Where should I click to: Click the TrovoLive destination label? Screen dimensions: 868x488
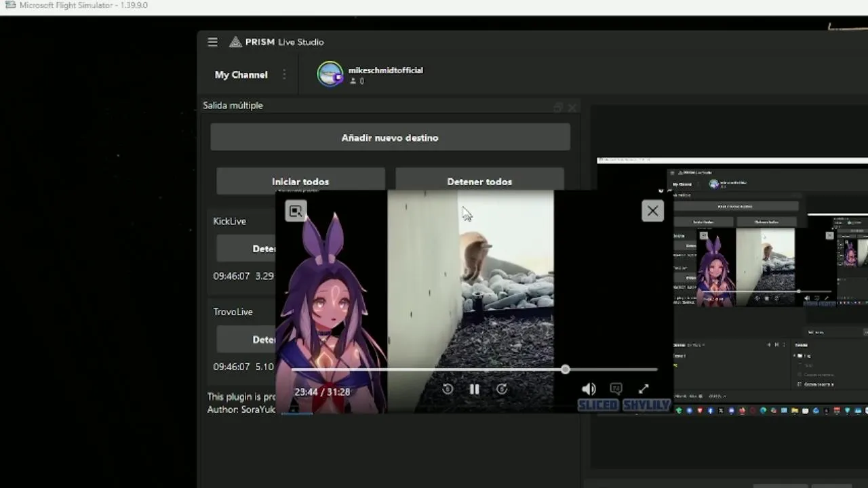[233, 312]
